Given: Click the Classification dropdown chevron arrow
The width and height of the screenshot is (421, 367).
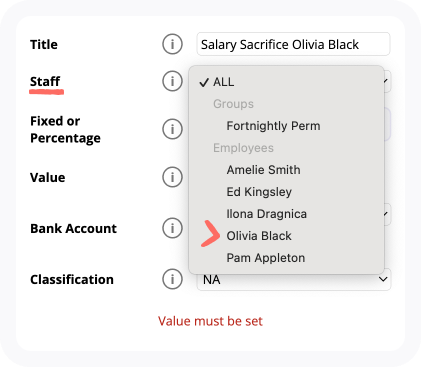Looking at the screenshot, I should (383, 279).
